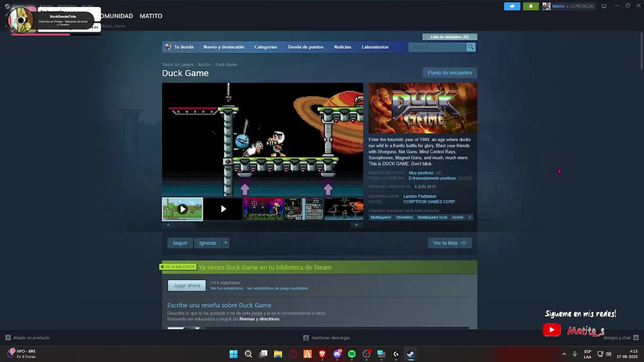Screen dimensions: 644x362
Task: Select the first video thumbnail with green grass
Action: [x=183, y=209]
